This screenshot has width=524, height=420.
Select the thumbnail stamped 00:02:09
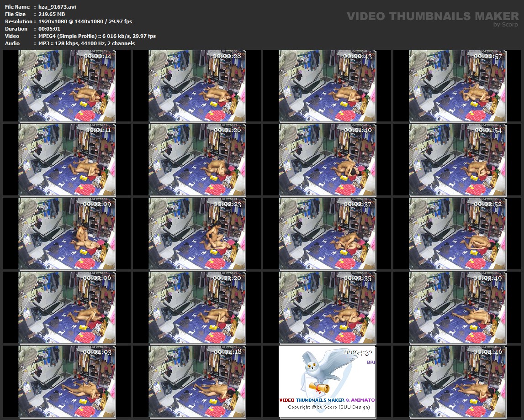click(x=67, y=234)
